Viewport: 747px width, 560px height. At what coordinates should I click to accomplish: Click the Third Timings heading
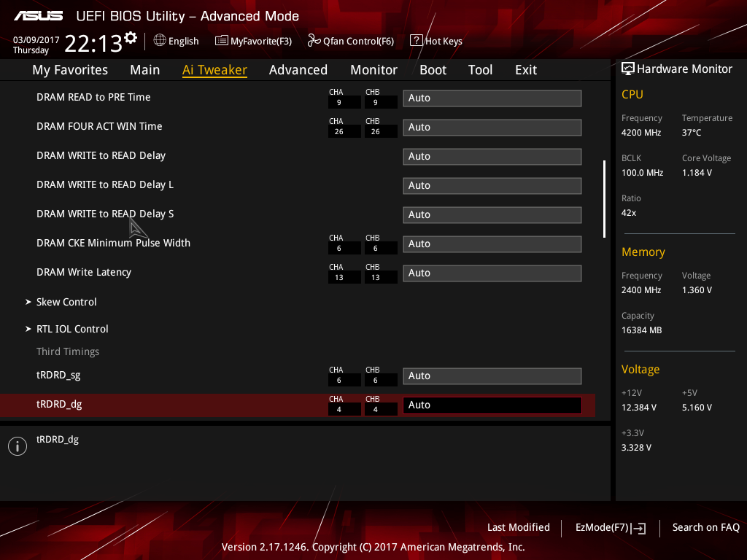click(68, 352)
